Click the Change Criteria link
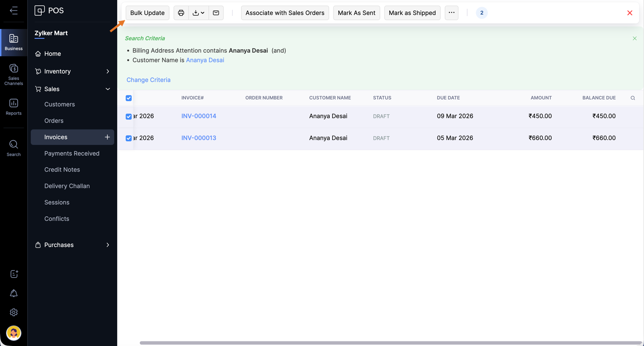The width and height of the screenshot is (644, 346). coord(148,80)
